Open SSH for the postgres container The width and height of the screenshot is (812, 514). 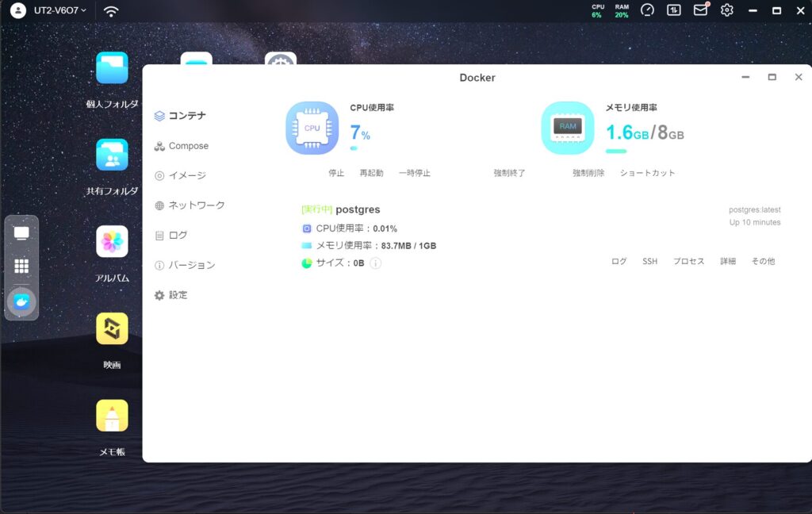pos(650,262)
